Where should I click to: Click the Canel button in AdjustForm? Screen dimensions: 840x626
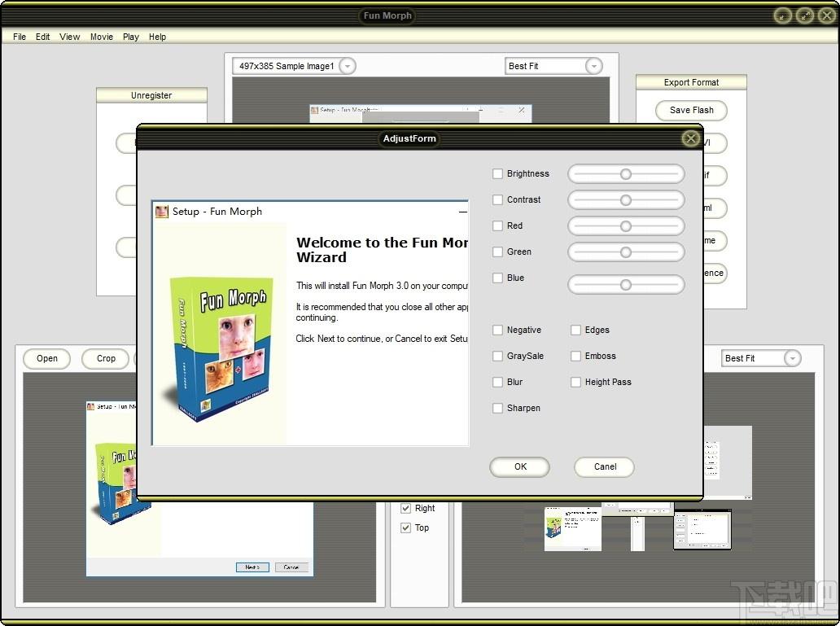point(605,466)
